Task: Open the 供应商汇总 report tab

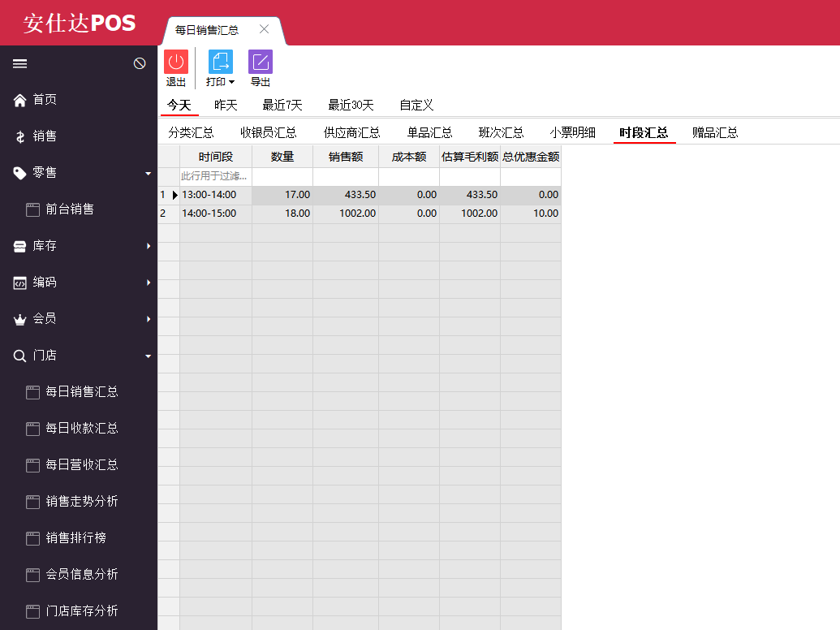Action: (x=352, y=132)
